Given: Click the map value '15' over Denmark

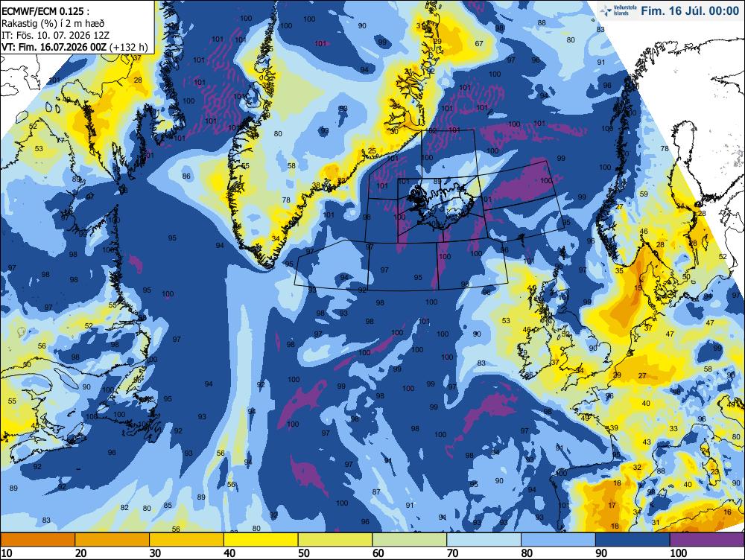Looking at the screenshot, I should coord(638,288).
